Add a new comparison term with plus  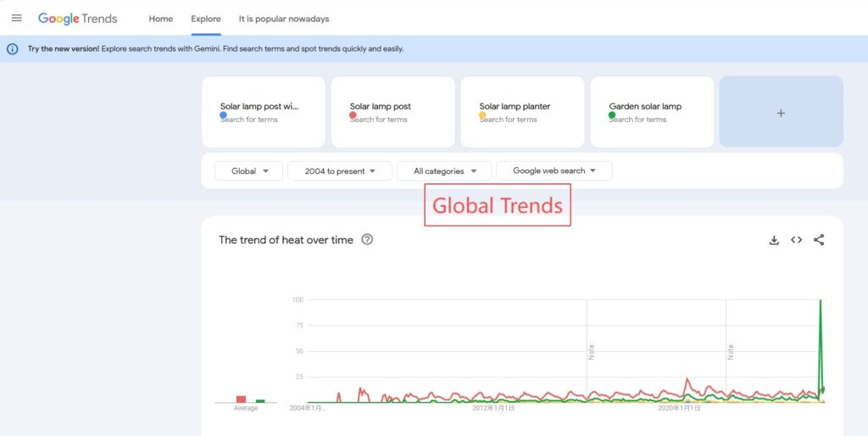[781, 113]
